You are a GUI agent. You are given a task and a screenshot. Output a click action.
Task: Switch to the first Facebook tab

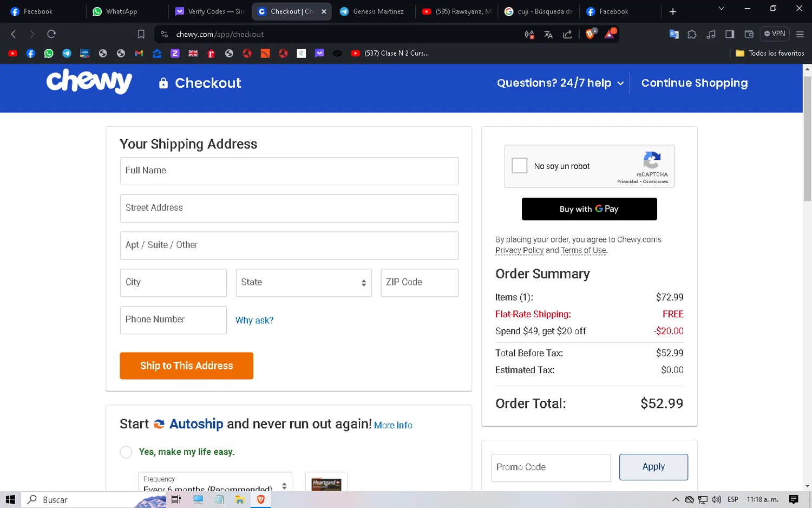pyautogui.click(x=45, y=11)
